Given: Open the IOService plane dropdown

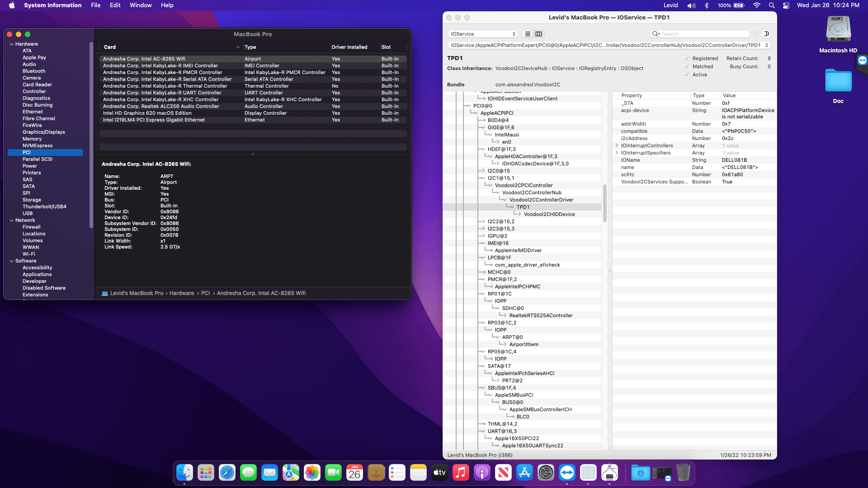Looking at the screenshot, I should tap(483, 34).
